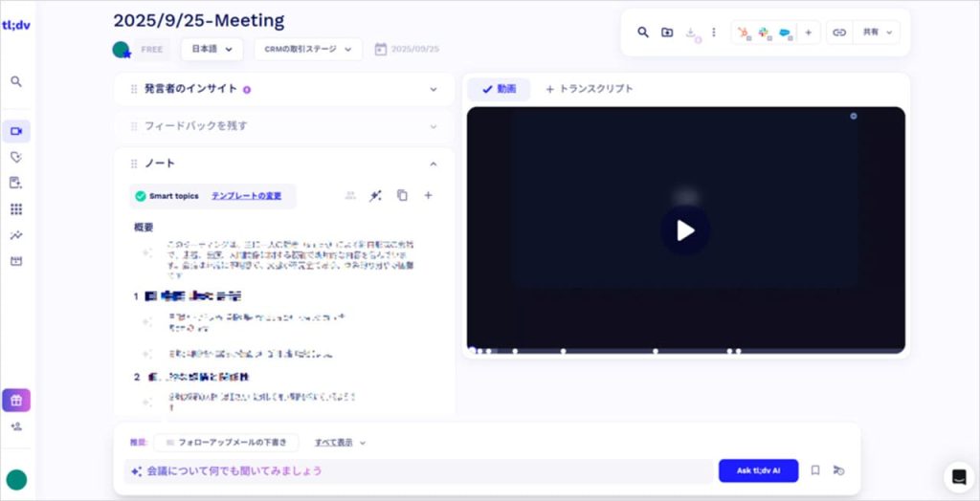
Task: Copy the meeting link with the chain icon
Action: pyautogui.click(x=839, y=33)
